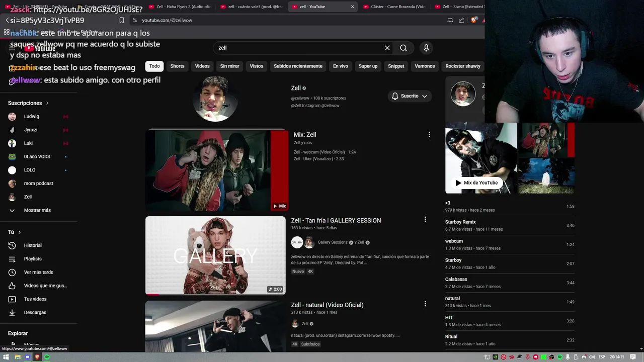
Task: Open the Tan fría GALLERY thumbnail
Action: coord(215,255)
